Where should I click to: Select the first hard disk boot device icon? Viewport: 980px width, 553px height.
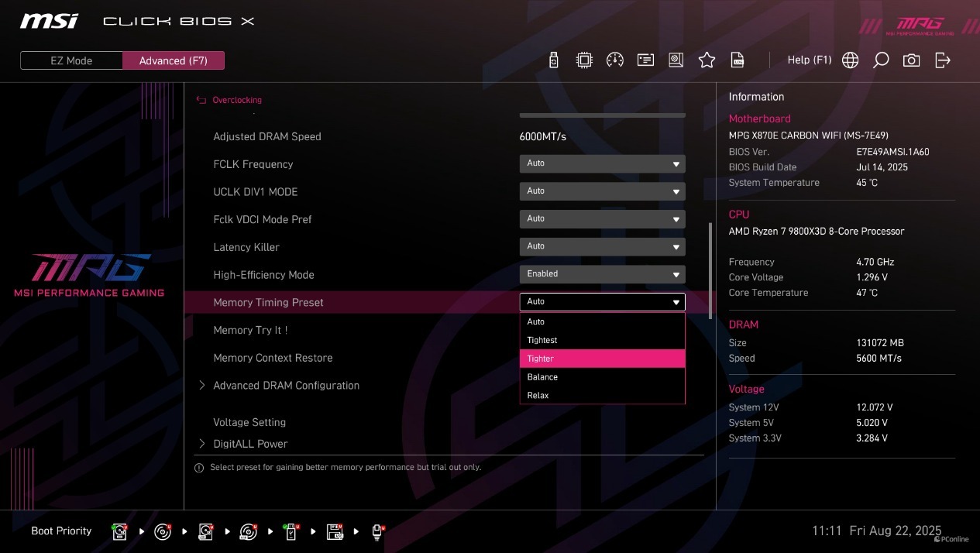(x=120, y=531)
